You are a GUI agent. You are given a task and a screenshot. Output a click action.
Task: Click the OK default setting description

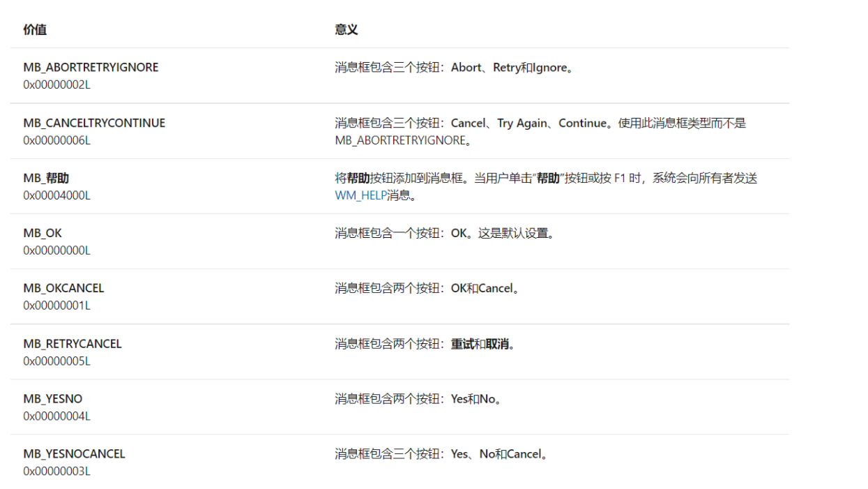[x=445, y=233]
